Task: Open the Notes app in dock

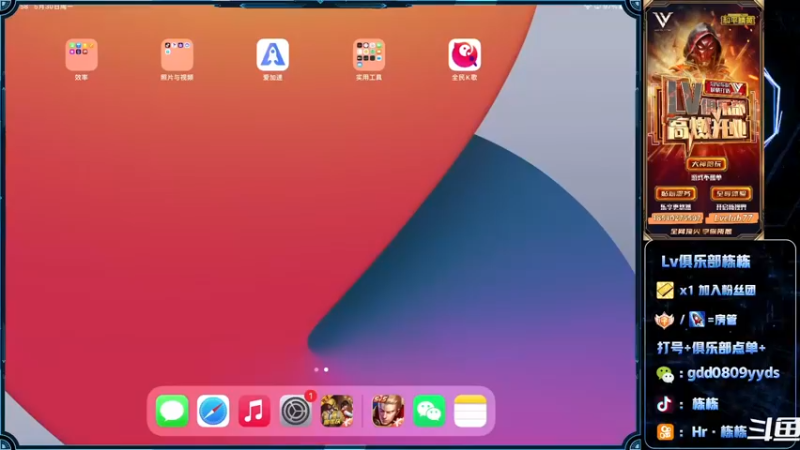Action: 470,411
